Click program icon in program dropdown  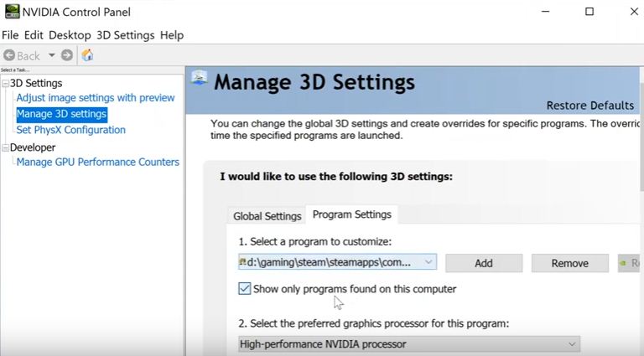point(242,261)
